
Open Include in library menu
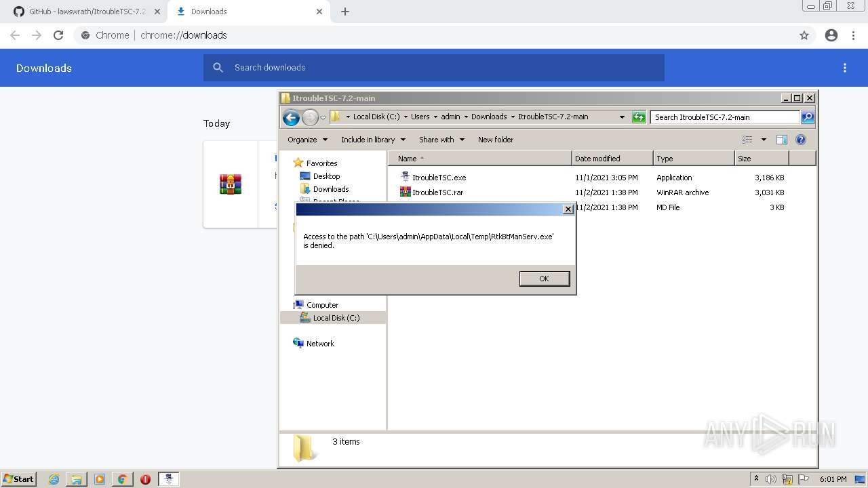point(373,140)
